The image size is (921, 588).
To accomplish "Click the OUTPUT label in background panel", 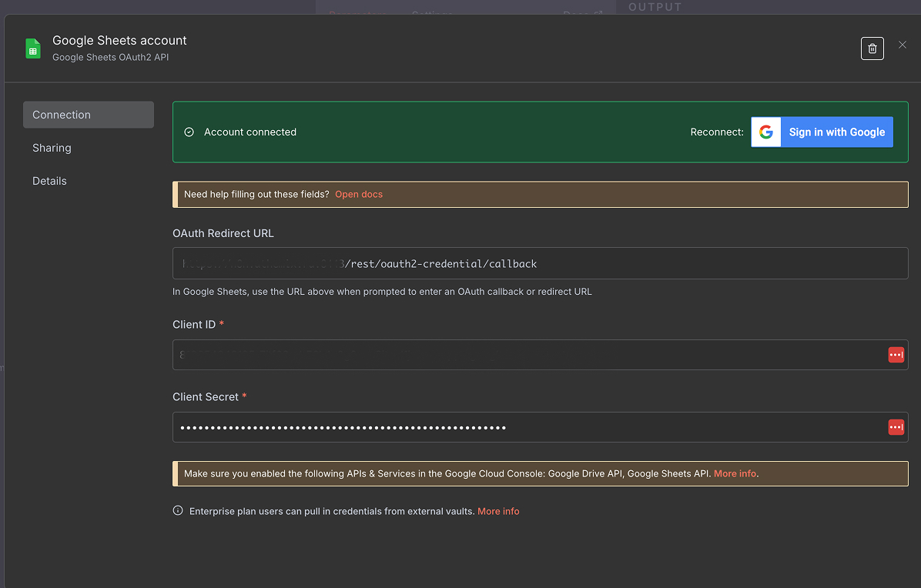I will click(655, 7).
